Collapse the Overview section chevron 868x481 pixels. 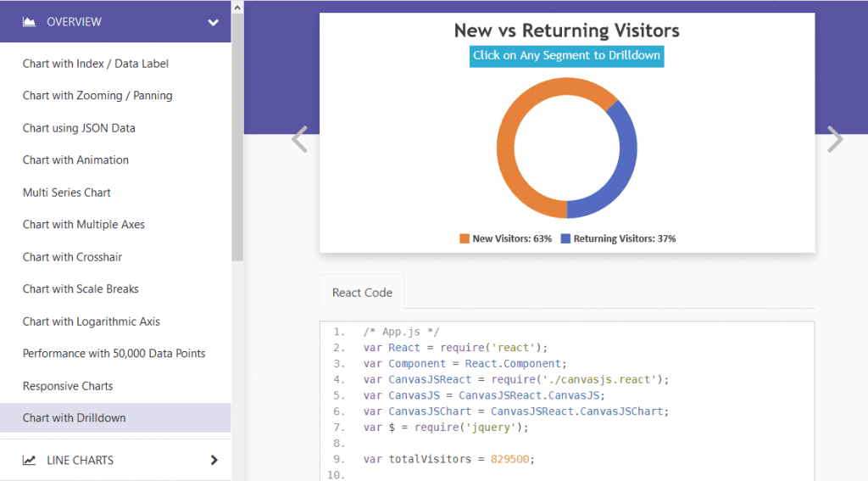click(x=213, y=23)
